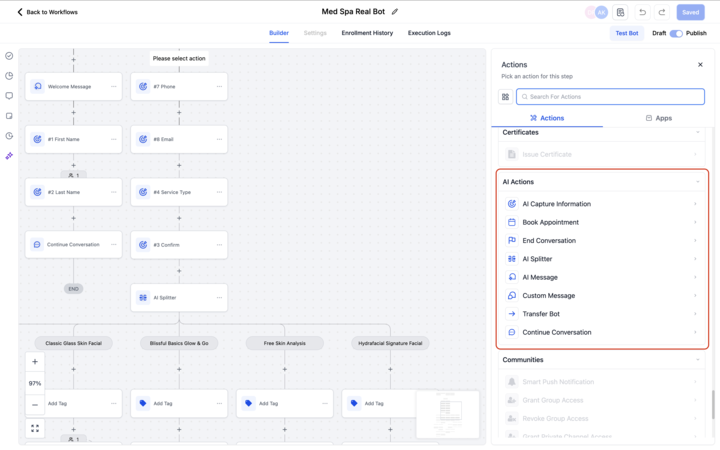
Task: Click the pencil icon to rename workflow
Action: [395, 12]
